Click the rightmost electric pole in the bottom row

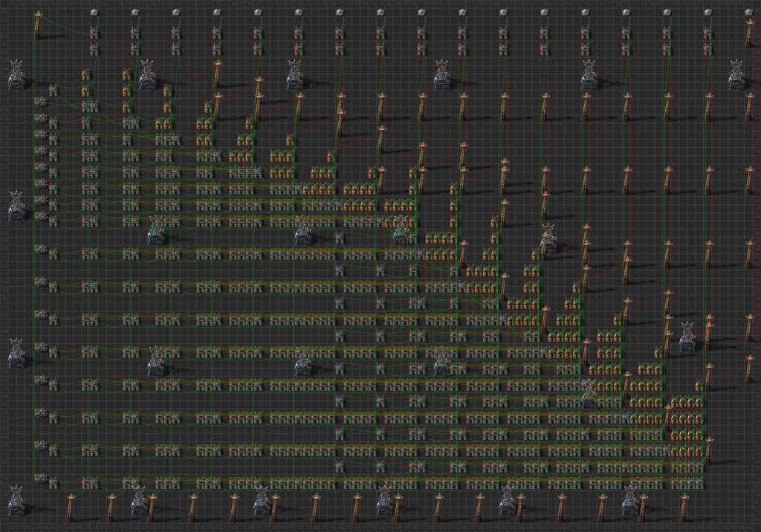tap(684, 507)
